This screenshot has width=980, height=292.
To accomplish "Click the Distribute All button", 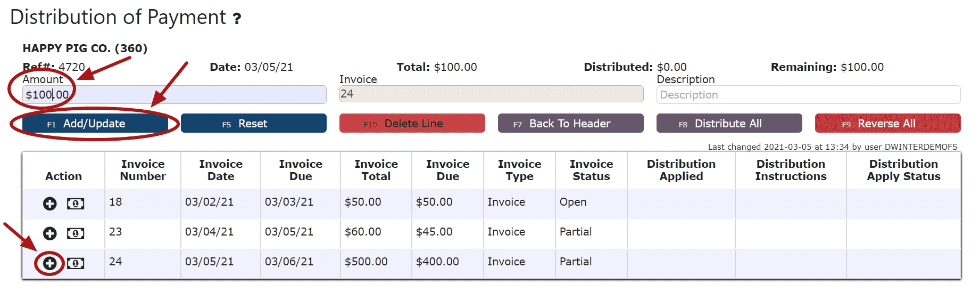I will pos(729,123).
